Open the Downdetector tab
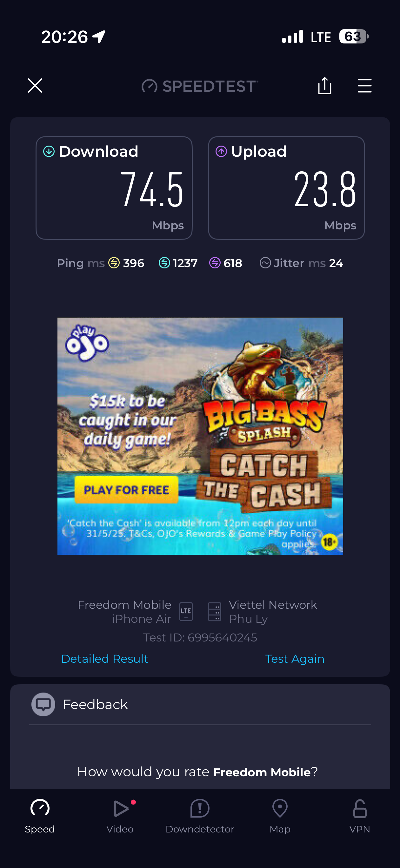The width and height of the screenshot is (400, 868). (x=200, y=816)
